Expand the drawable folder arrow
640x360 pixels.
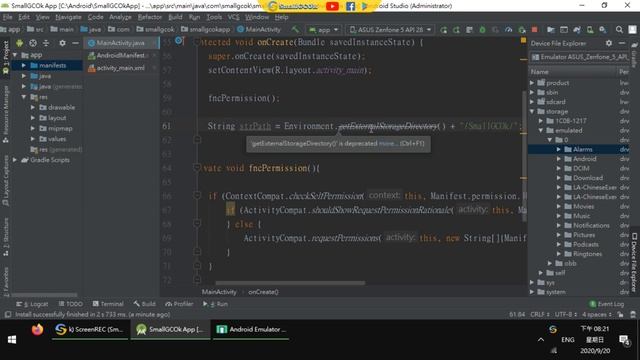tap(33, 107)
